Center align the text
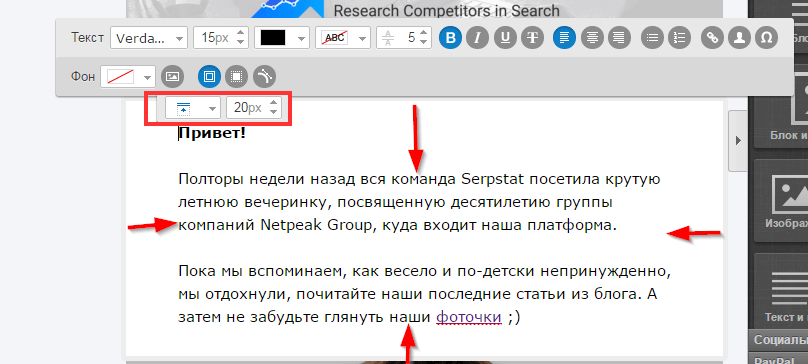The height and width of the screenshot is (364, 808). pyautogui.click(x=592, y=38)
